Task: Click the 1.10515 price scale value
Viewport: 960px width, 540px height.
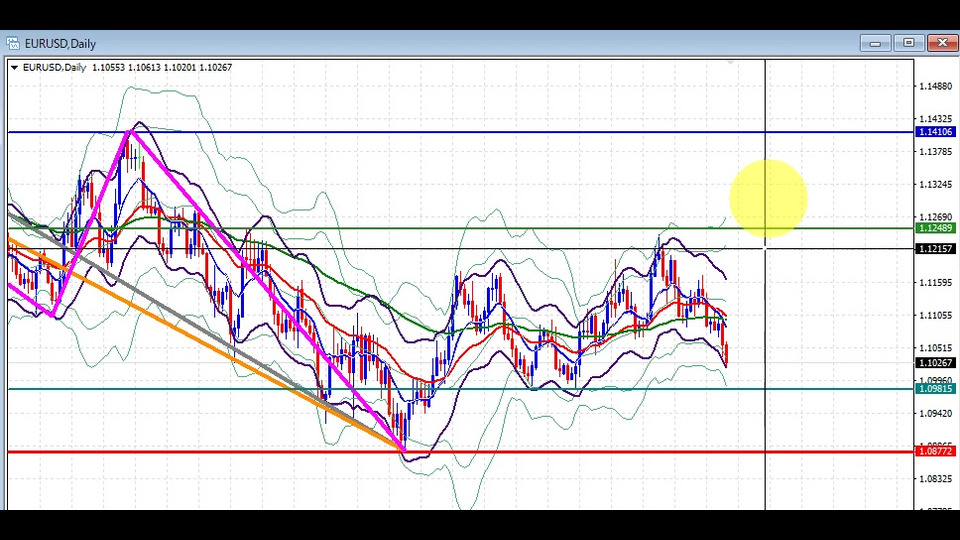Action: pos(936,348)
